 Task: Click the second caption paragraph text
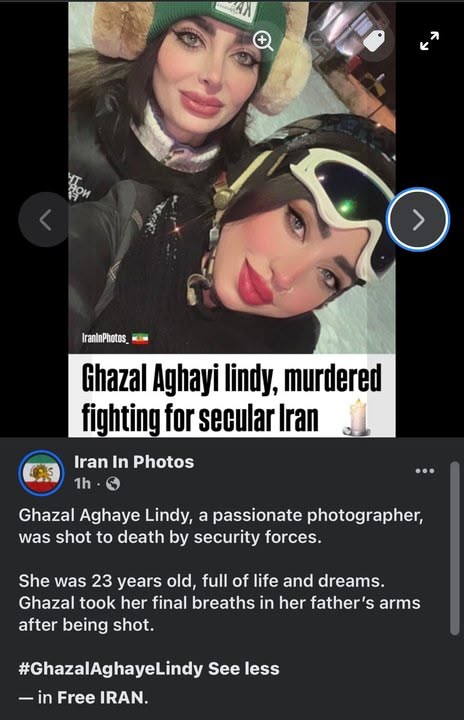tap(220, 603)
